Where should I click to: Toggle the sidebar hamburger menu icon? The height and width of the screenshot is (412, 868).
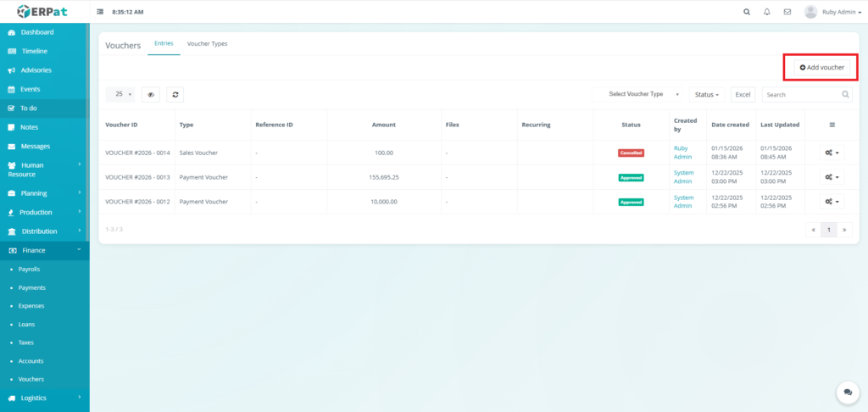pos(101,12)
